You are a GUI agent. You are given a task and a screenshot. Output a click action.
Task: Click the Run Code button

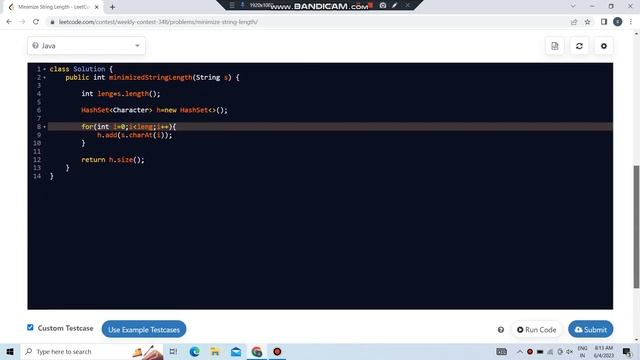tap(536, 329)
